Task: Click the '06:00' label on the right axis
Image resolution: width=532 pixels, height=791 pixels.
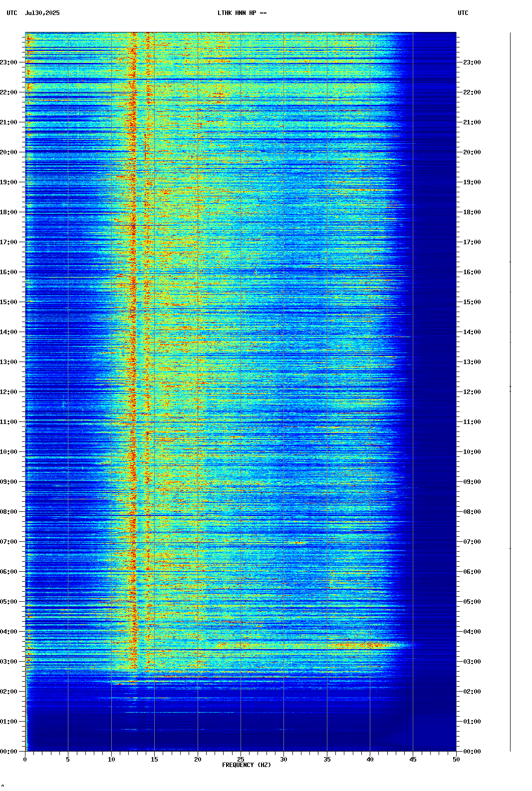Action: click(x=472, y=572)
